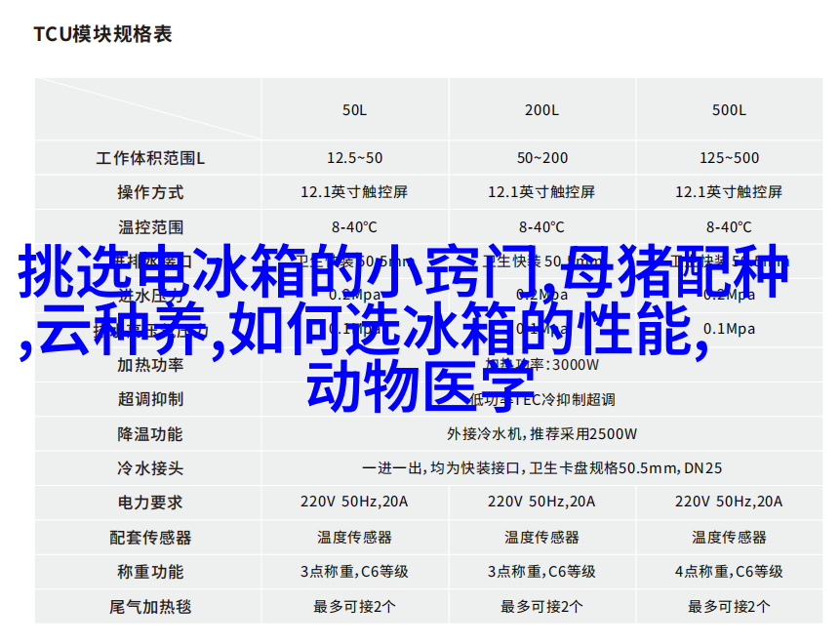This screenshot has height=644, width=840.
Task: Select the 尾气加热毯 row label
Action: point(150,606)
